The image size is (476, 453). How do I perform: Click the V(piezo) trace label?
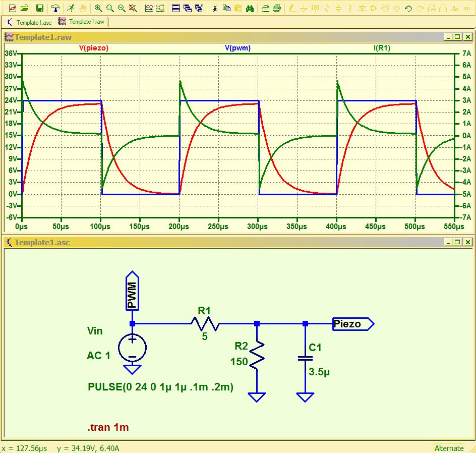click(94, 48)
